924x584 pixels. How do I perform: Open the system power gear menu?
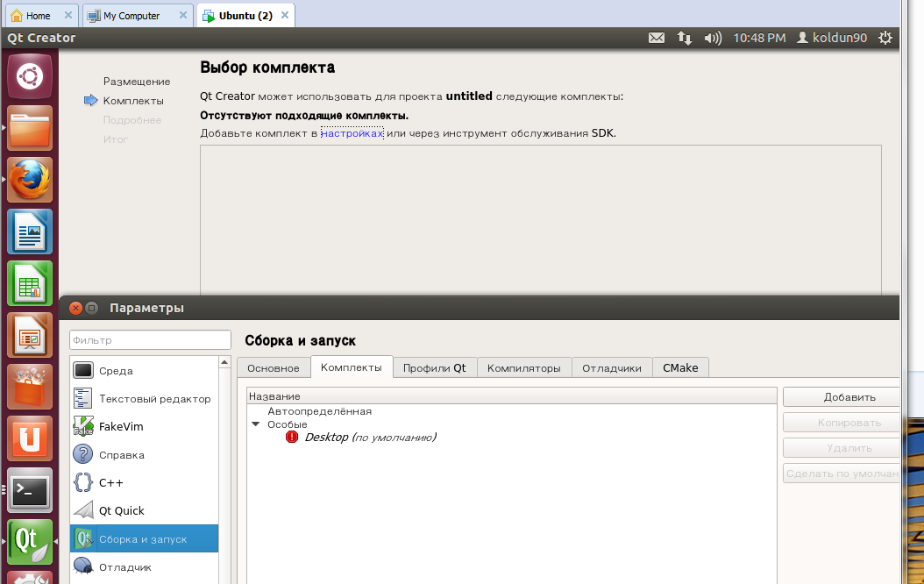click(x=885, y=38)
